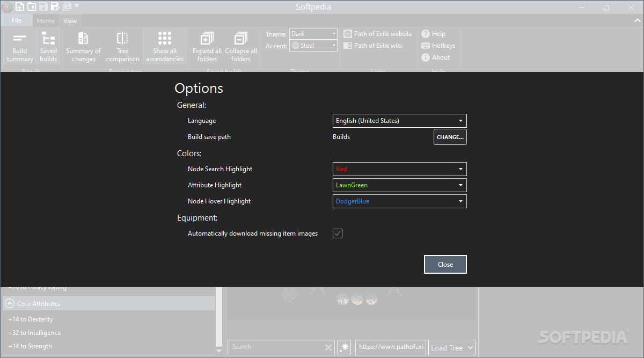Open Node Search Highlight color dropdown

pos(400,169)
